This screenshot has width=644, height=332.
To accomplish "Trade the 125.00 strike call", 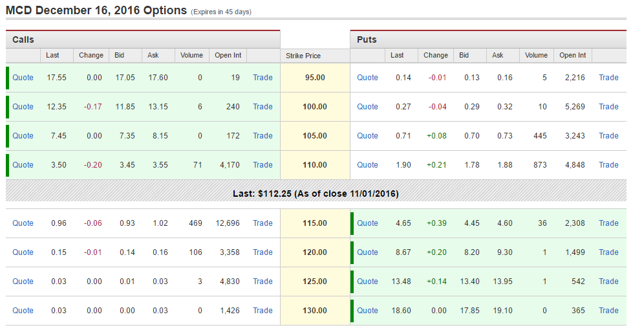I will [x=263, y=282].
